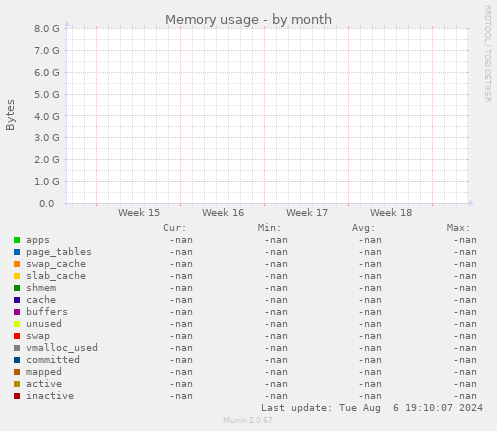The image size is (497, 431).
Task: Select the 'apps' legend label
Action: point(38,240)
